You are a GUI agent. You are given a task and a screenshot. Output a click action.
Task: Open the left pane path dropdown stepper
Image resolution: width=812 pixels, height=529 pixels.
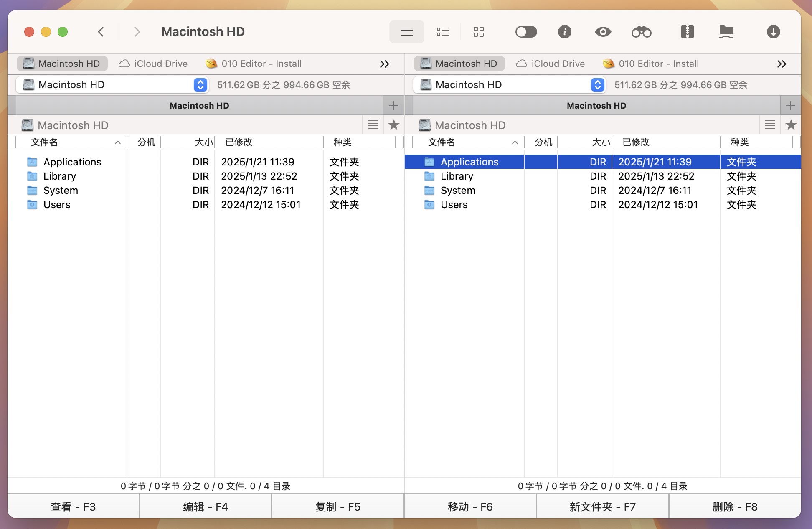tap(200, 85)
